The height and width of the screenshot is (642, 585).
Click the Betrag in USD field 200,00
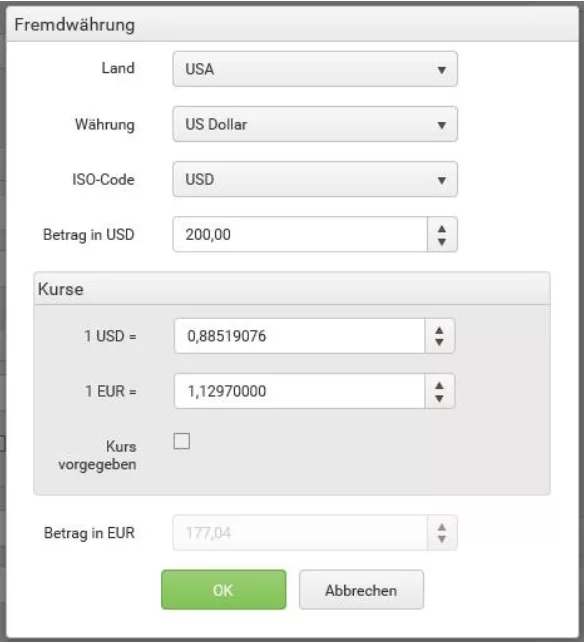click(300, 234)
